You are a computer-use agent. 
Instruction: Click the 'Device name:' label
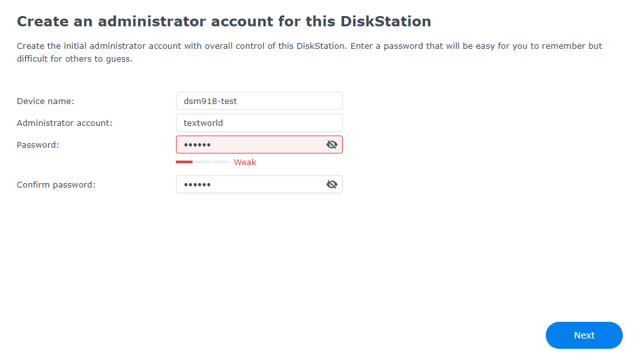click(x=46, y=101)
